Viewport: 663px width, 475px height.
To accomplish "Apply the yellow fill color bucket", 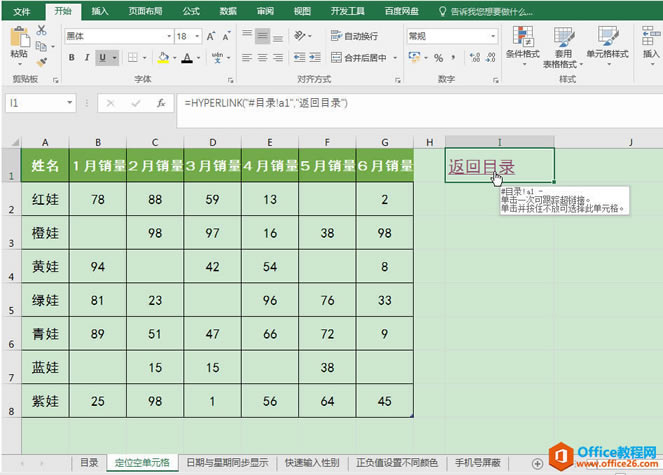I will (x=163, y=58).
